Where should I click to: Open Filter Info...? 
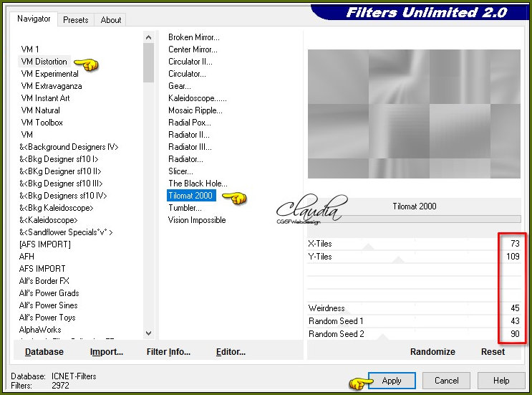(168, 352)
